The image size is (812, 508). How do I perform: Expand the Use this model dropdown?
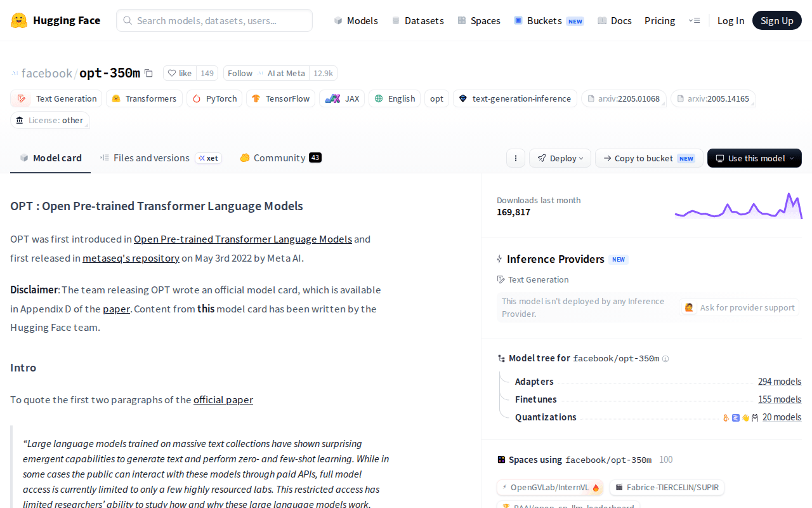tap(754, 158)
